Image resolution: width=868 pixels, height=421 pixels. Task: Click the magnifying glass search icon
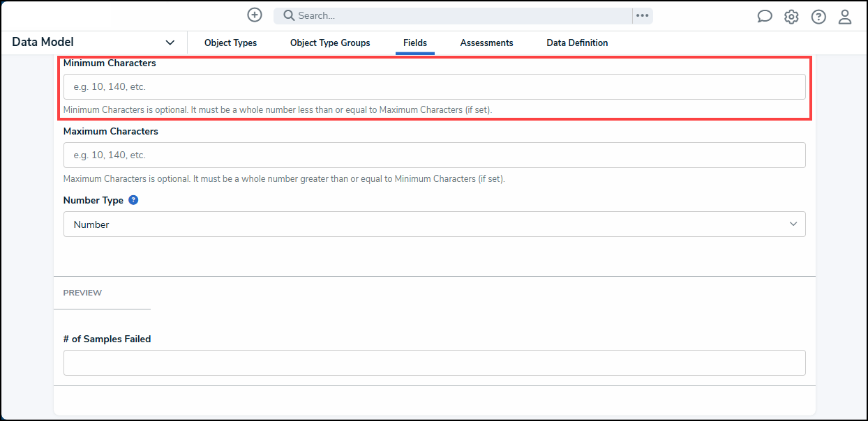click(289, 15)
